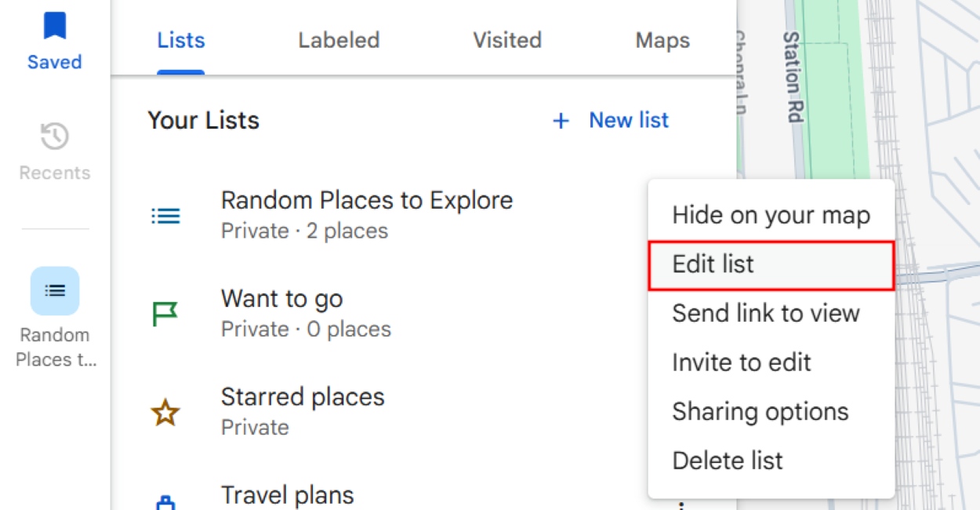Image resolution: width=980 pixels, height=510 pixels.
Task: Click the Saved bookmark icon in sidebar
Action: point(53,26)
